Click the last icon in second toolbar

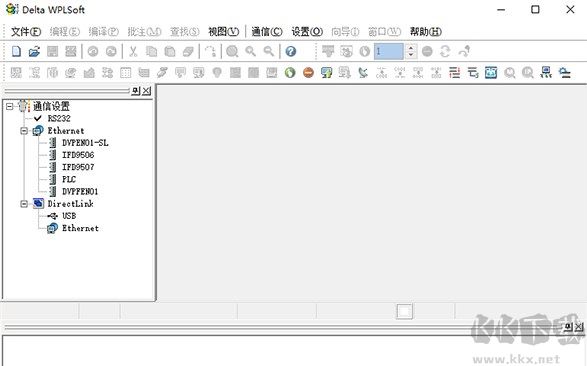tap(564, 72)
